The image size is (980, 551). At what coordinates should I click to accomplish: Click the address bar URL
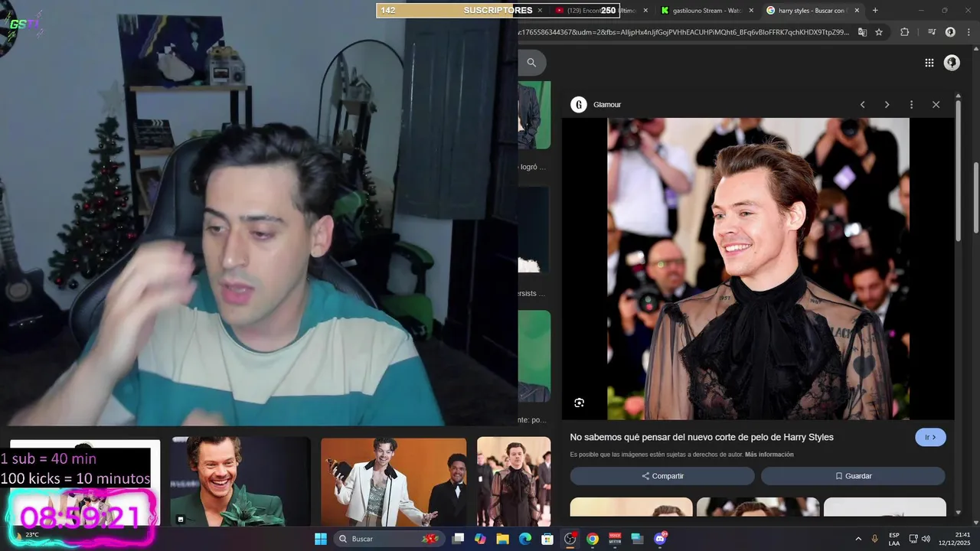point(684,32)
